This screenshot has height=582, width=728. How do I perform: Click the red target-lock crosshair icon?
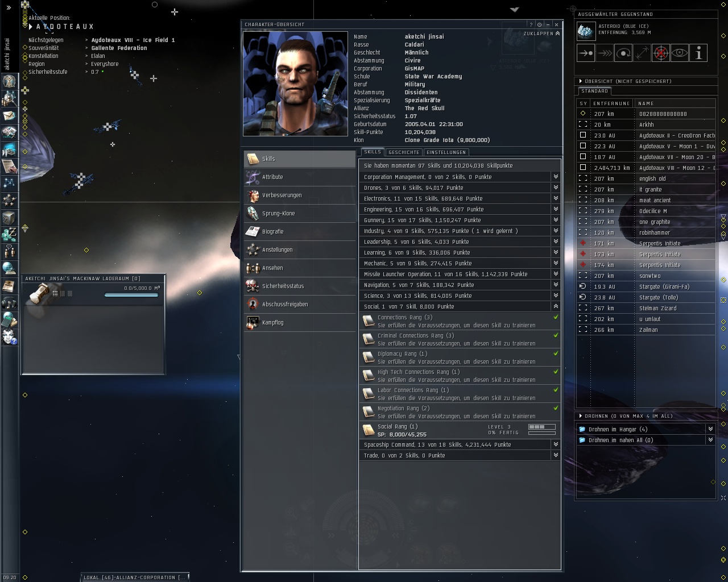click(661, 53)
